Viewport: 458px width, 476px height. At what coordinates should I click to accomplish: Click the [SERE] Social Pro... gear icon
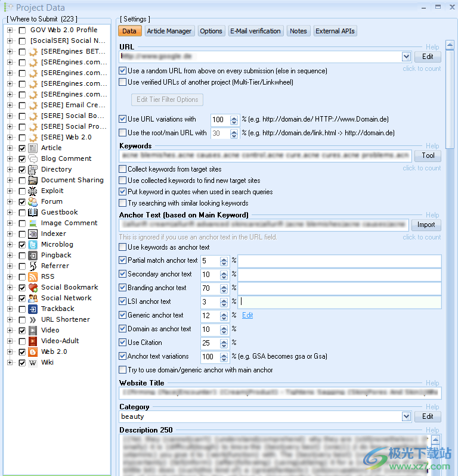click(33, 126)
